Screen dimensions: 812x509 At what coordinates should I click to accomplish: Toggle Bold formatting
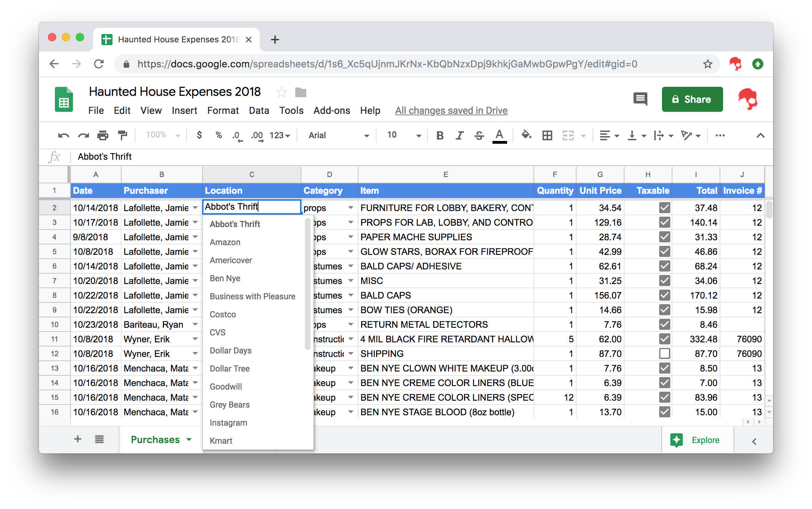[440, 135]
